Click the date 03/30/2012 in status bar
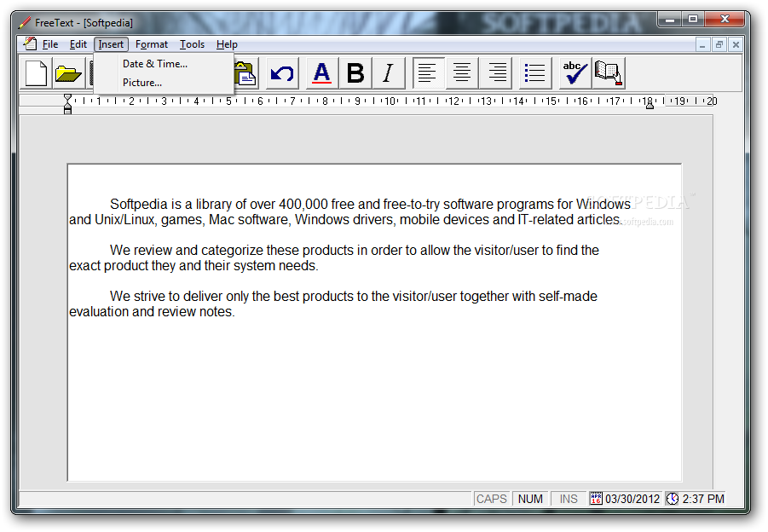Screen dimensions: 768x532 [632, 499]
